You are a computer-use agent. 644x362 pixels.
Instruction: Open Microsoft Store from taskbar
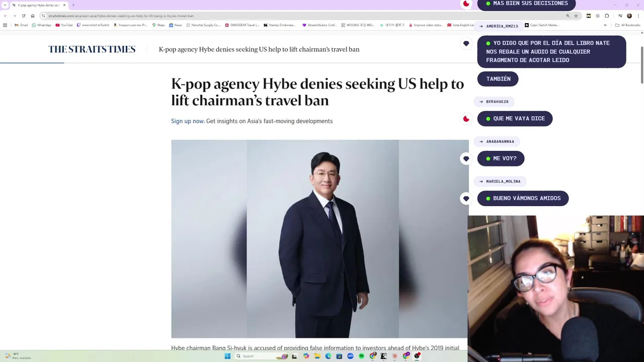pyautogui.click(x=339, y=356)
